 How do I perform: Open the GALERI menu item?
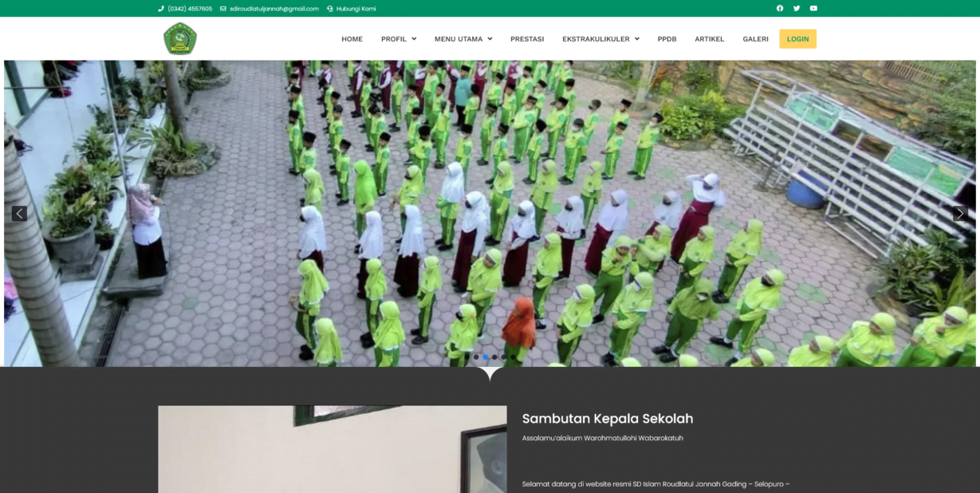(x=756, y=39)
